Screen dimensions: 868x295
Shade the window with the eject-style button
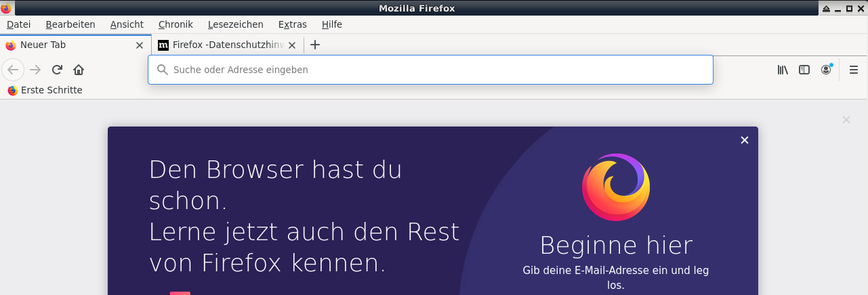coord(826,8)
